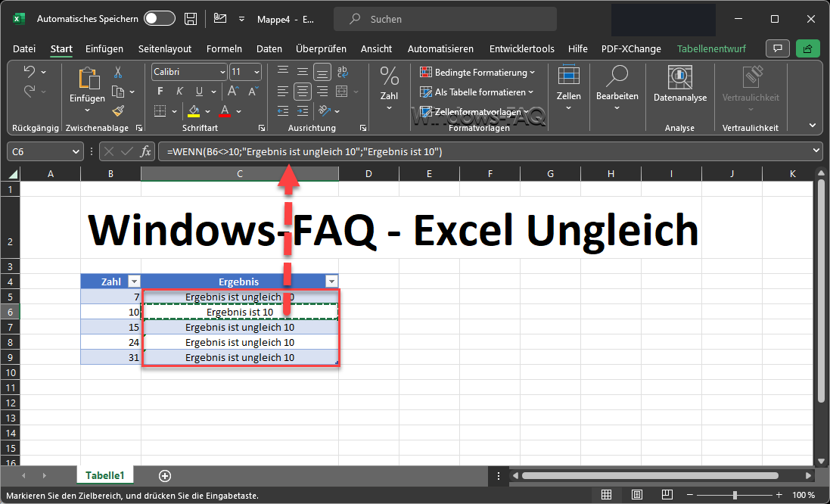Decrease font size with small A icon
Image resolution: width=830 pixels, height=504 pixels.
point(253,92)
